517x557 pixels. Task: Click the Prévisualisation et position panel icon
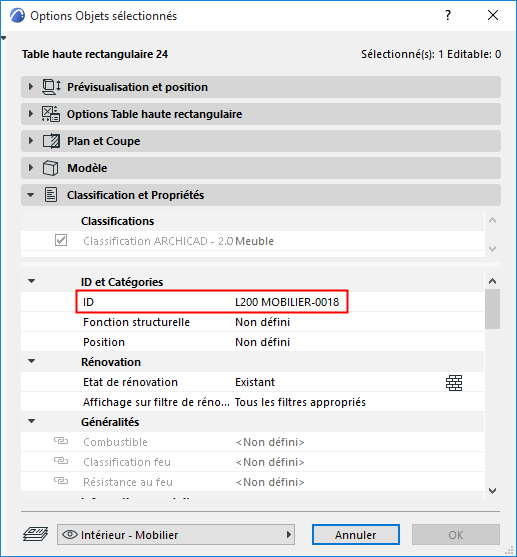click(x=51, y=87)
